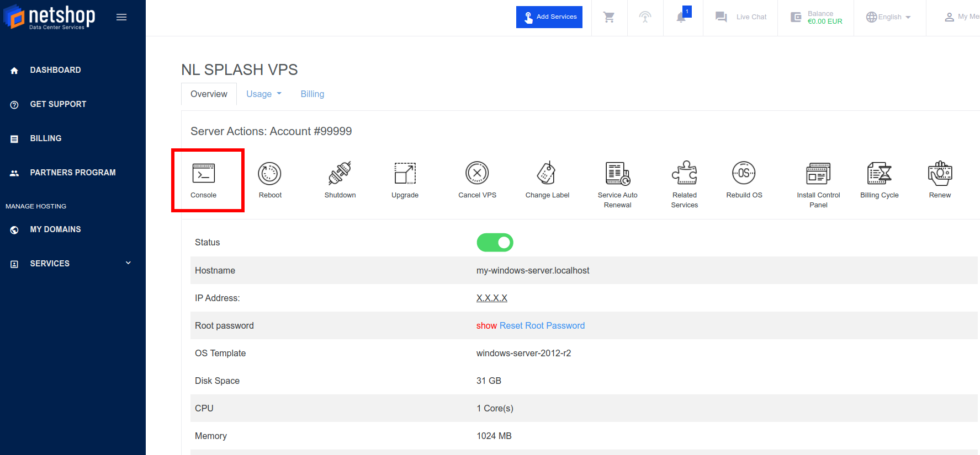
Task: Open Partners Program in sidebar
Action: coord(73,173)
